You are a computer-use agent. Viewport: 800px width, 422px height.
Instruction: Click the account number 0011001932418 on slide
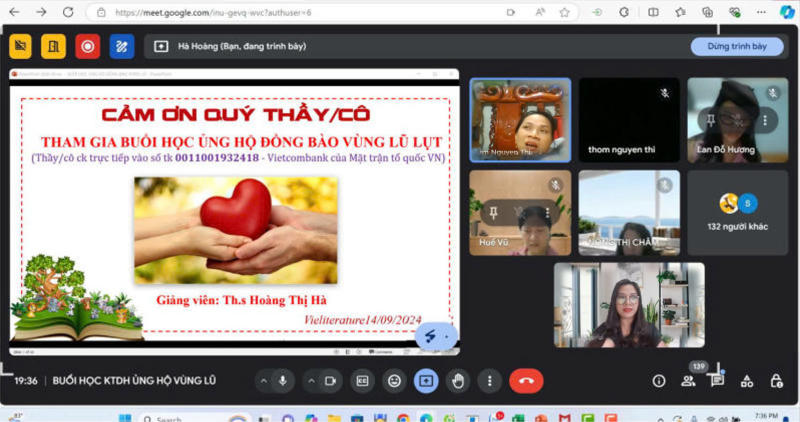pos(217,158)
